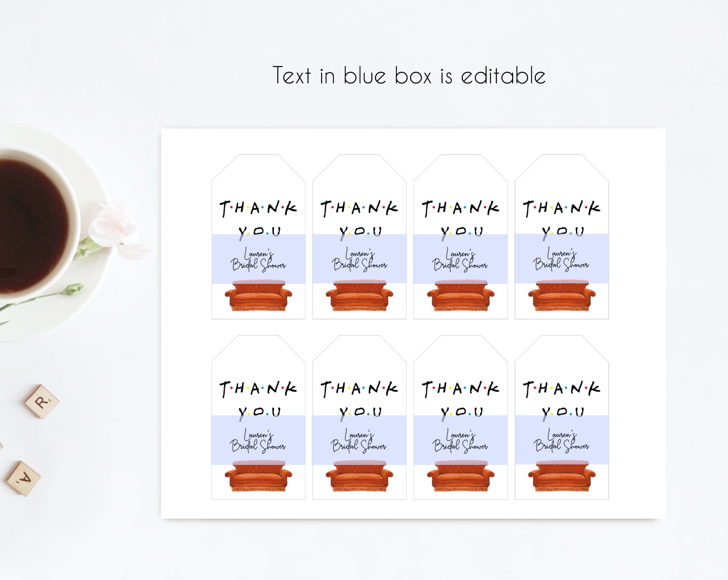Viewport: 728px width, 580px height.
Task: Click the orange couch on last bottom-row tag
Action: [x=562, y=476]
